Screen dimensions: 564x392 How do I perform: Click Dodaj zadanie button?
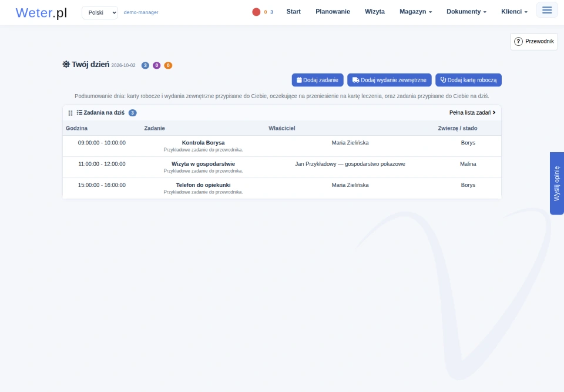coord(317,80)
